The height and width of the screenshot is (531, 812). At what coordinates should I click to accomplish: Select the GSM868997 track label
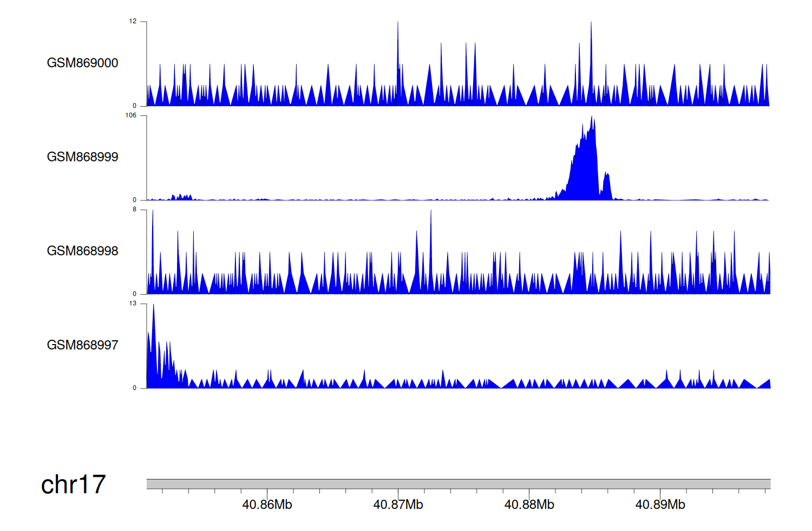(82, 345)
